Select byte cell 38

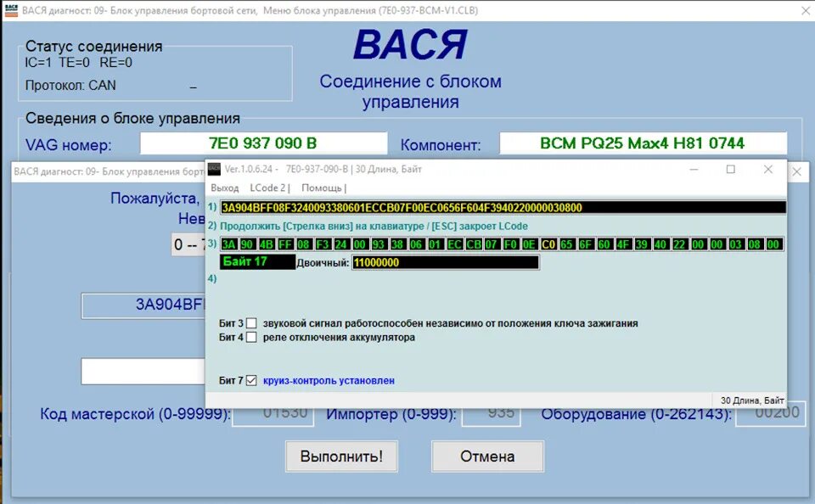(x=397, y=244)
